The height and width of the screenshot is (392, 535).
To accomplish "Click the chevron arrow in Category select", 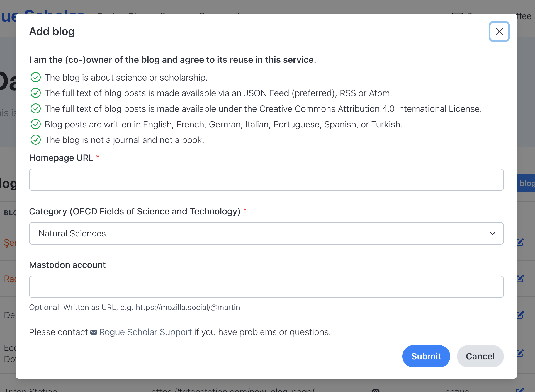I will [x=492, y=233].
